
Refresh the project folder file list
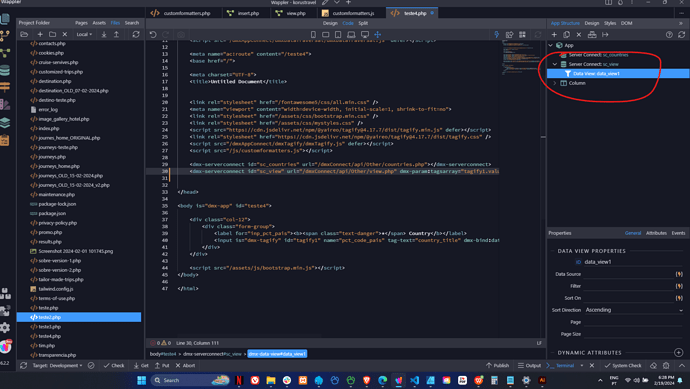(136, 34)
